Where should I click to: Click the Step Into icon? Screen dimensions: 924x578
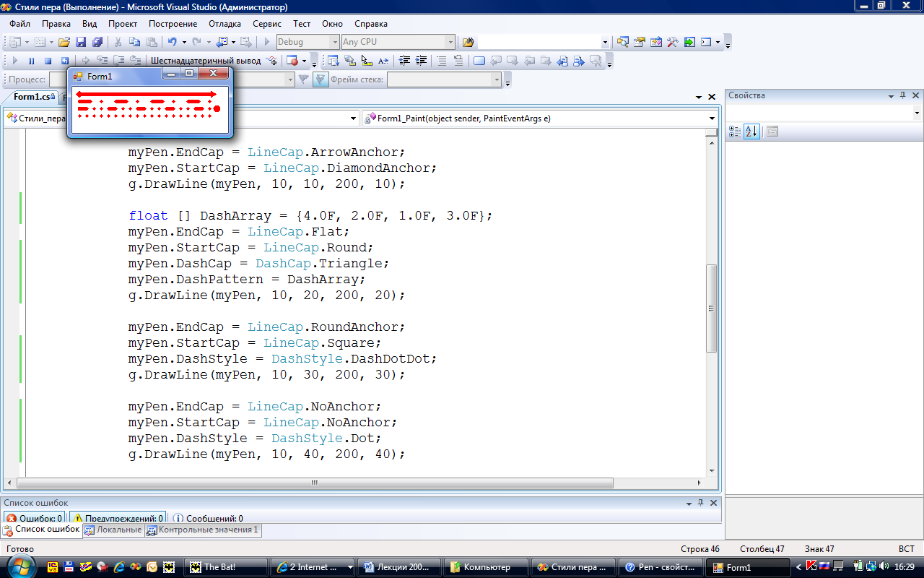pos(102,61)
